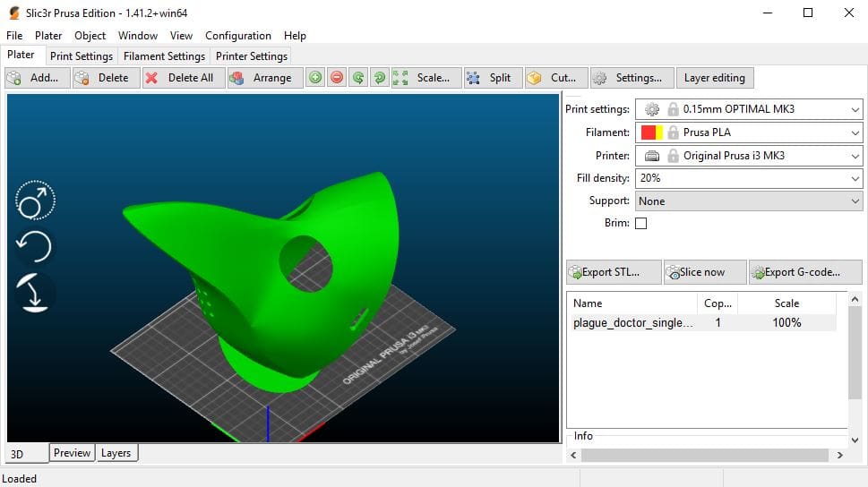Select the 3D view tab
The image size is (868, 487).
27,454
